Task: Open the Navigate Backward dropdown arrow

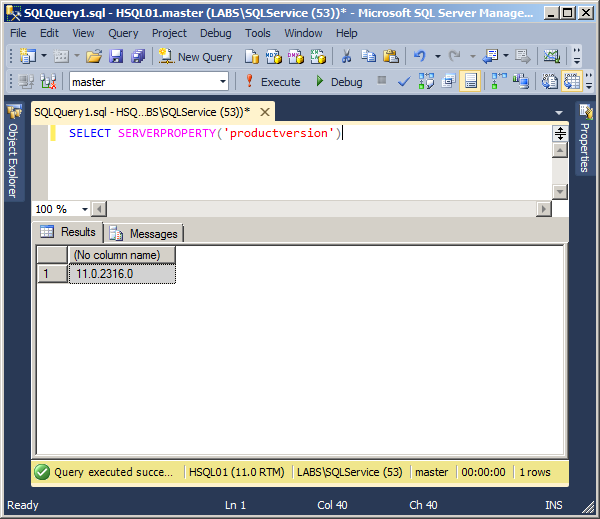Action: (506, 56)
